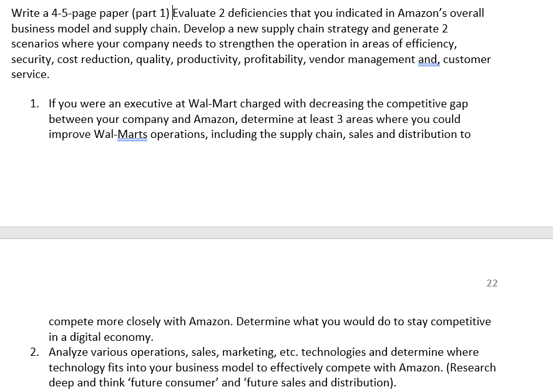The width and height of the screenshot is (553, 392).
Task: Click the list number "1." marker
Action: [x=34, y=104]
